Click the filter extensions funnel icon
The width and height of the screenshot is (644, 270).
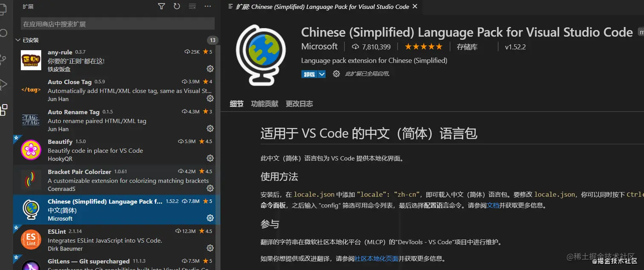pyautogui.click(x=161, y=6)
